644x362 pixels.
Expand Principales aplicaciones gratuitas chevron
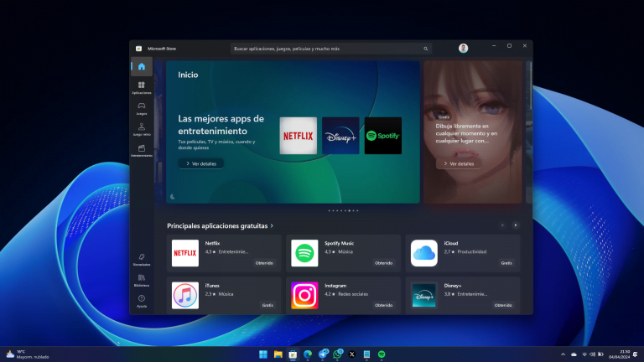272,225
